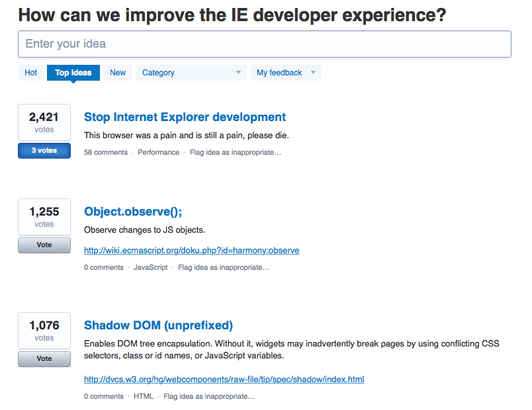This screenshot has width=532, height=410.
Task: Select the Top ideas tab
Action: tap(73, 73)
